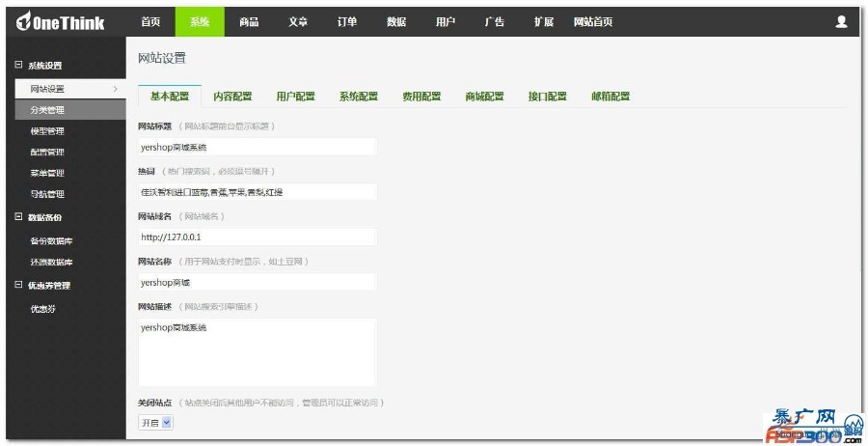Focus the 热词 keywords input field
Screen dimensions: 868x446
258,192
